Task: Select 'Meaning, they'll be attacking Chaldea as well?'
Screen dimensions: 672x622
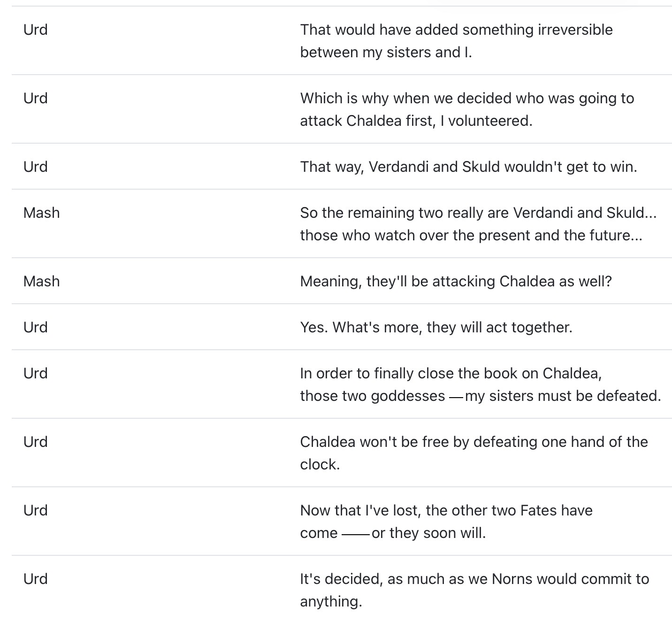Action: tap(456, 281)
